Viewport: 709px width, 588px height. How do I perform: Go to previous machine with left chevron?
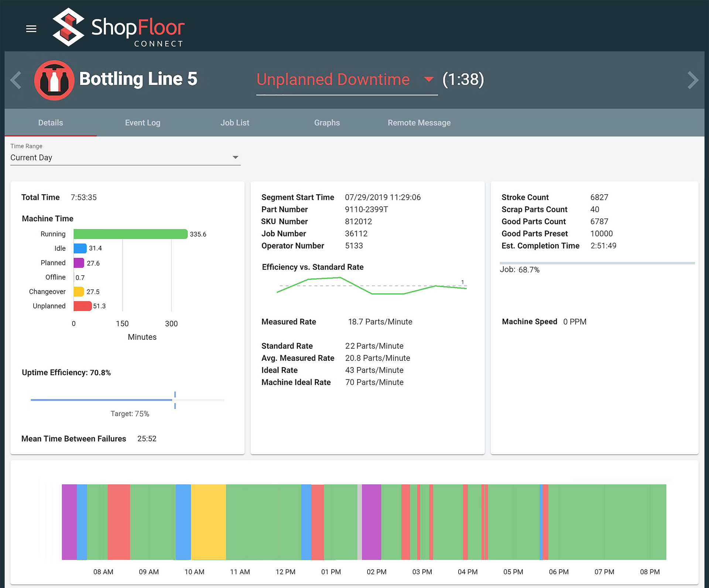point(16,80)
